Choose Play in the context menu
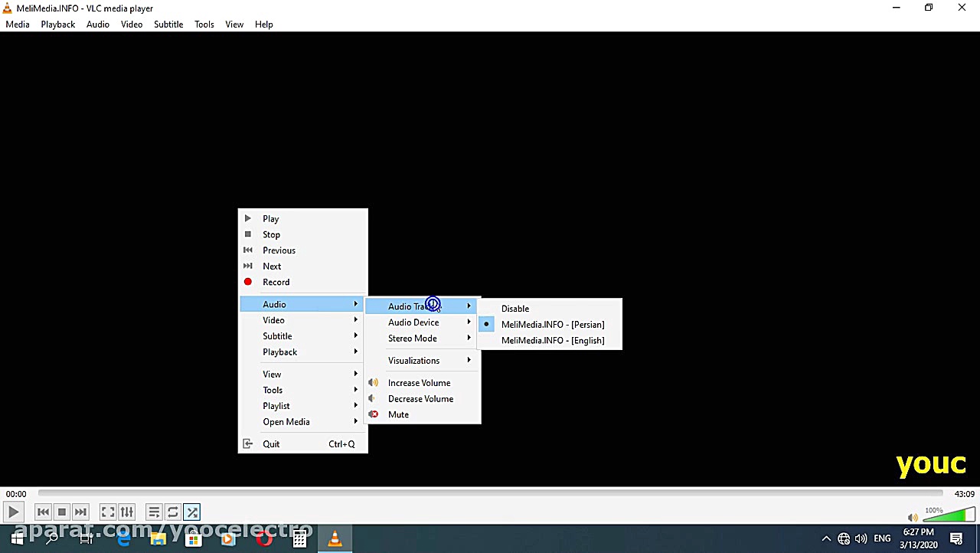980x553 pixels. pyautogui.click(x=303, y=219)
